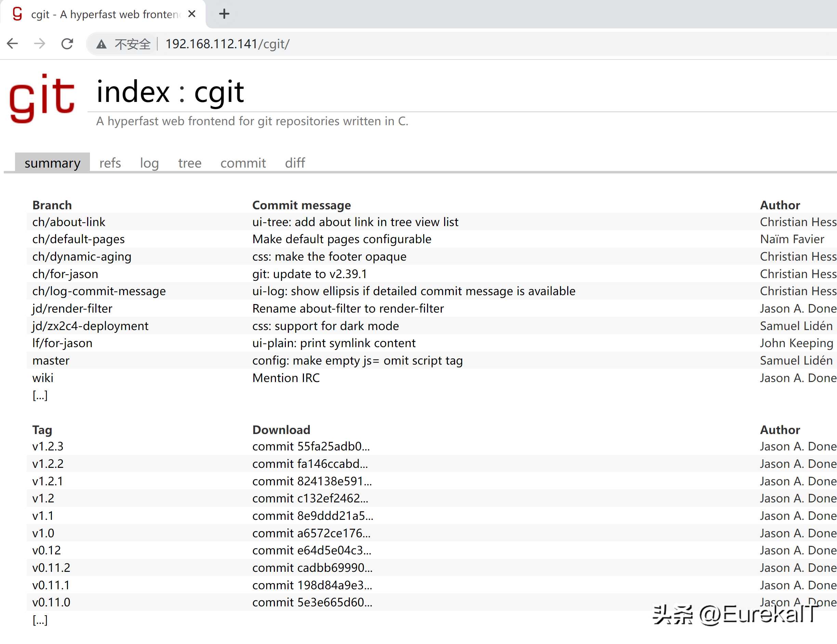Download commit 198d84a9e3...

click(x=313, y=586)
